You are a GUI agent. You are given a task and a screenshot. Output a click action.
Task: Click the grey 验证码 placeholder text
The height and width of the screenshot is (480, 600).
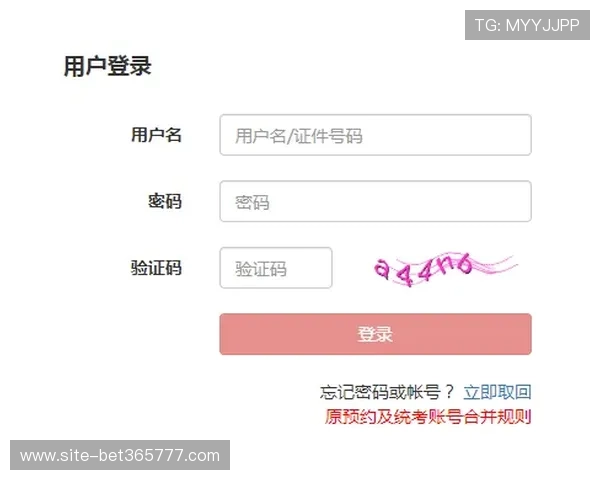click(261, 269)
